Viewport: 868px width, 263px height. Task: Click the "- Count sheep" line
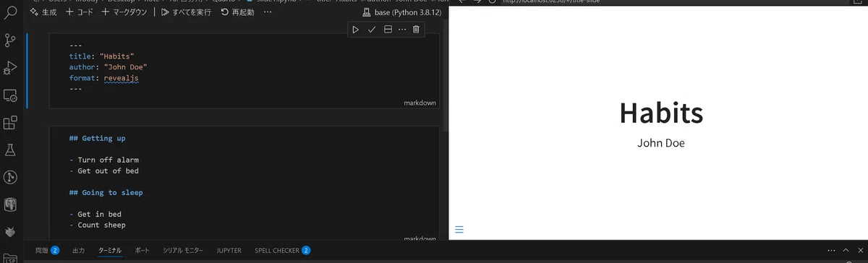(97, 225)
